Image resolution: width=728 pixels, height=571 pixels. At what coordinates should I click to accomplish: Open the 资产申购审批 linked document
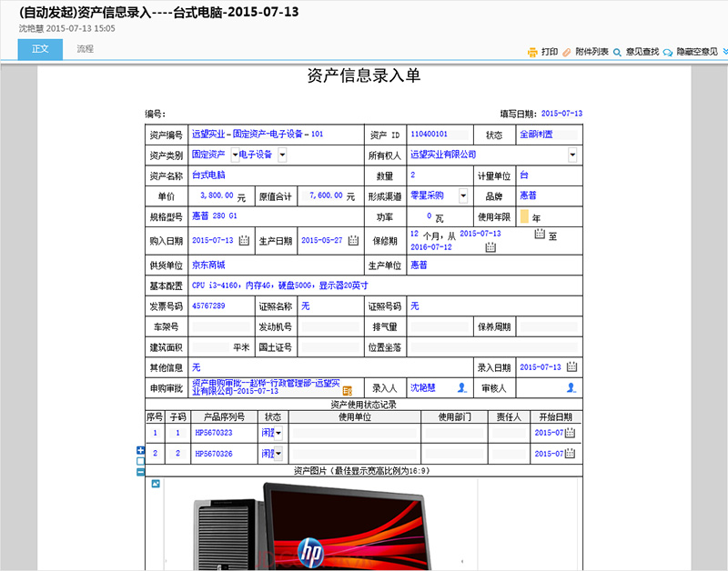click(x=266, y=386)
